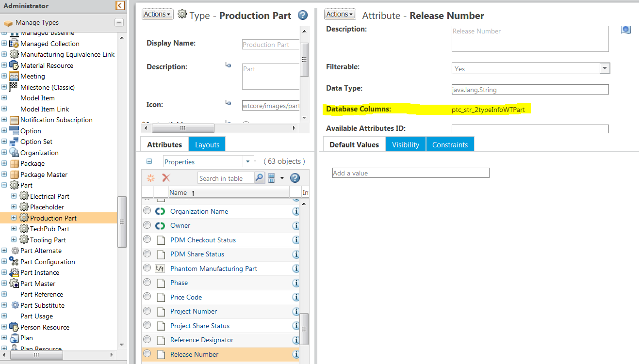Image resolution: width=639 pixels, height=364 pixels.
Task: Open Actions menu for Attribute Release Number
Action: coord(340,14)
